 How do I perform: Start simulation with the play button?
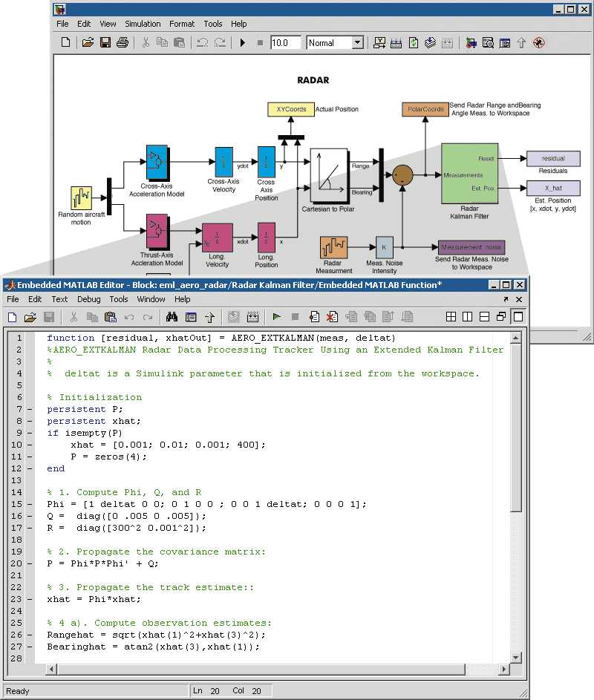(243, 43)
